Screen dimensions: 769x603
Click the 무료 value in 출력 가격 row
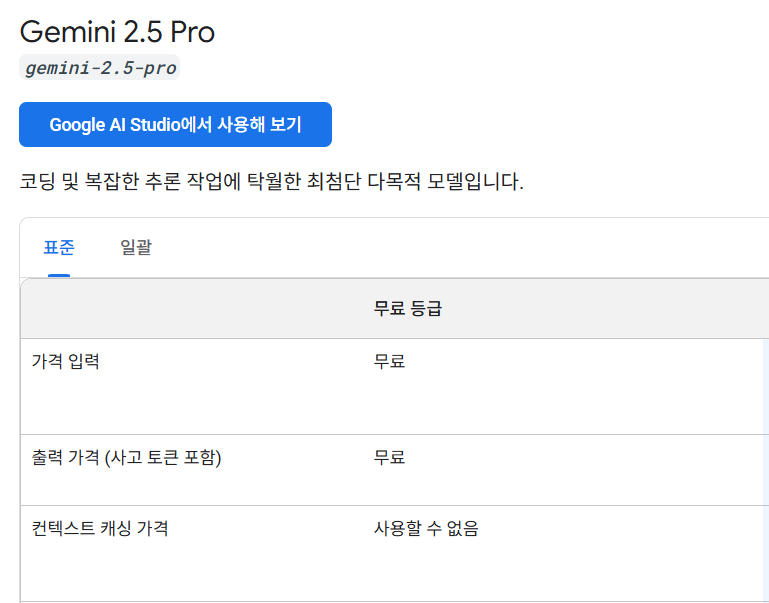[389, 458]
